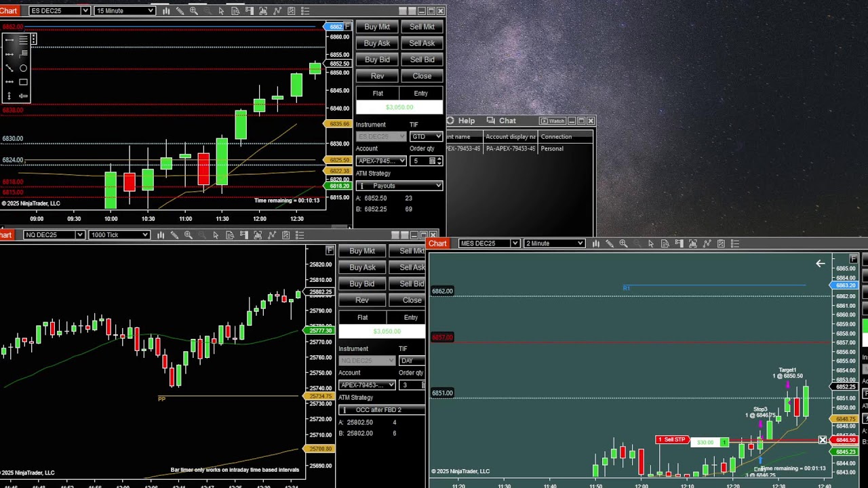Click order qty field in NQ chart trader
This screenshot has width=868, height=488.
[x=412, y=385]
